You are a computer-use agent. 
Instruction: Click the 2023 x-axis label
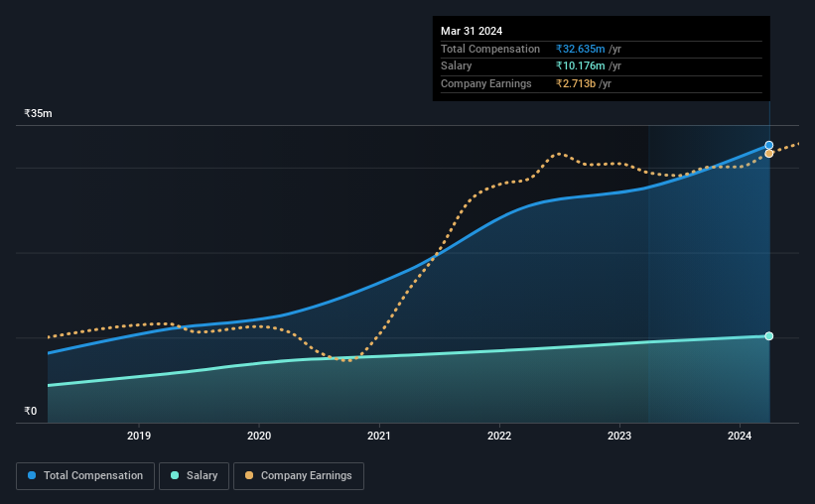pyautogui.click(x=619, y=436)
